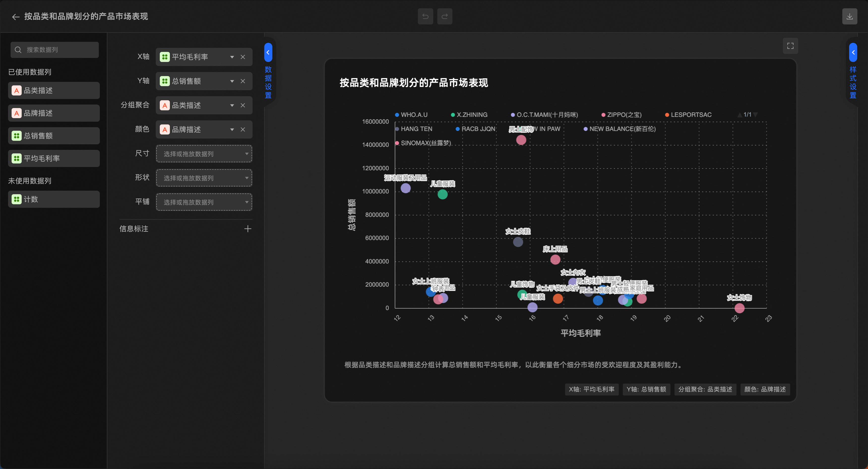Open the 尺寸 data column selector
This screenshot has height=469, width=868.
[204, 154]
